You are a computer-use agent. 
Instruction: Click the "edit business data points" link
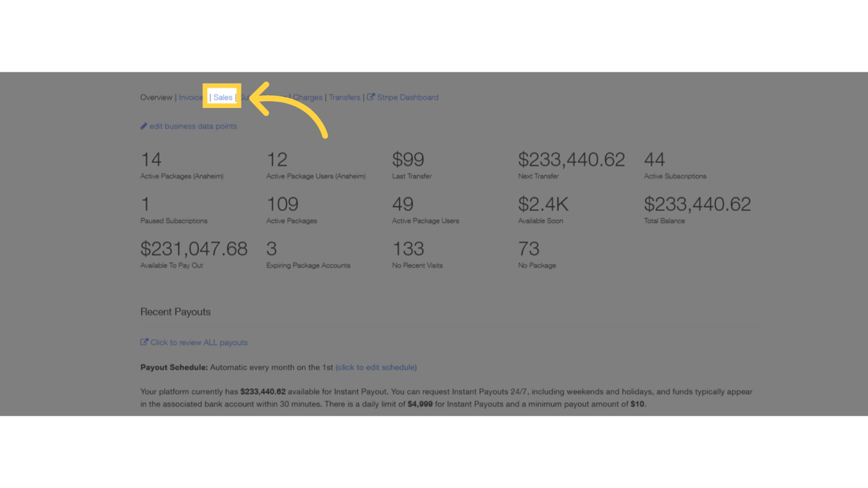coord(193,126)
